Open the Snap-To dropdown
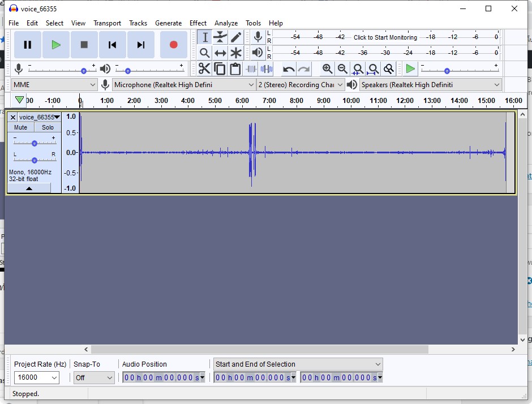The height and width of the screenshot is (404, 532). pyautogui.click(x=109, y=377)
